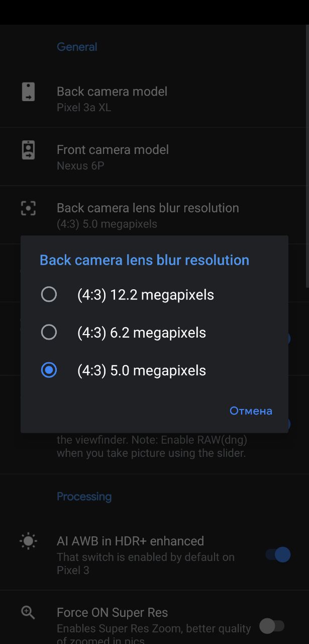Tap the Front camera model icon
Image resolution: width=309 pixels, height=644 pixels.
coord(29,150)
